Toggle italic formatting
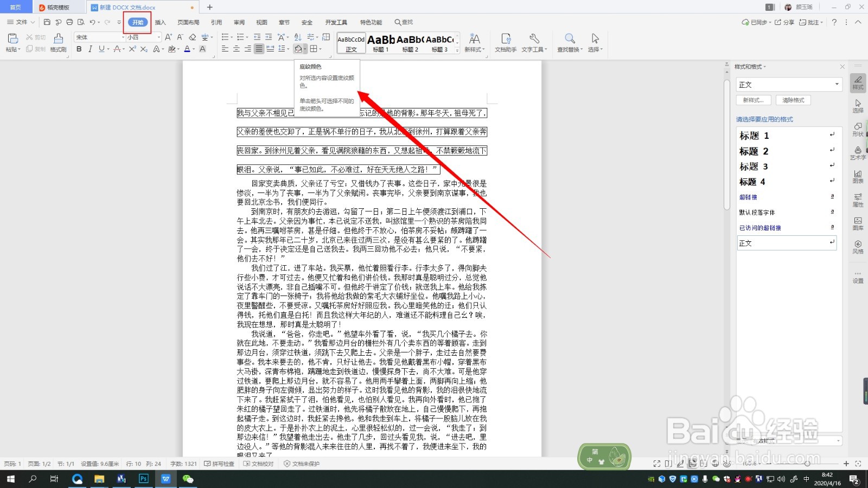Viewport: 868px width, 488px height. click(90, 49)
